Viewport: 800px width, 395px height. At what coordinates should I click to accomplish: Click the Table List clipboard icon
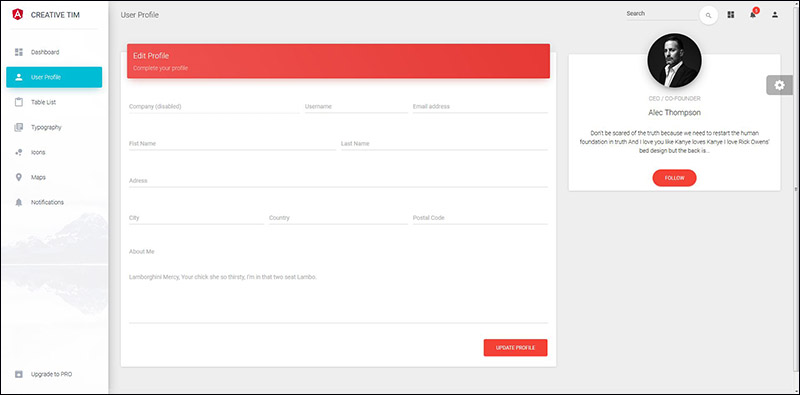(x=19, y=102)
